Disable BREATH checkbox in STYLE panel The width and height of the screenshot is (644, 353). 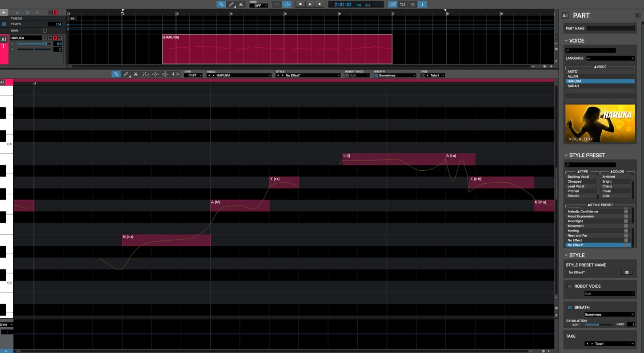570,307
